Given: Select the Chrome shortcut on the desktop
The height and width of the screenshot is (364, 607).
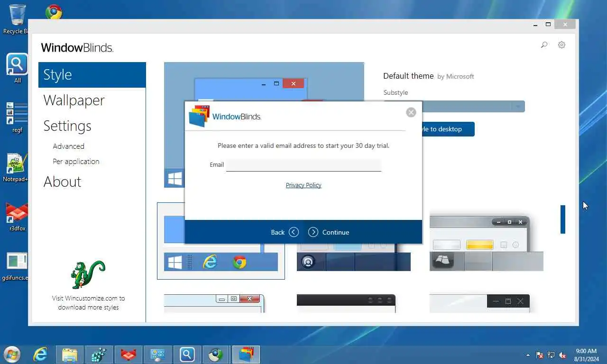Looking at the screenshot, I should (x=54, y=12).
